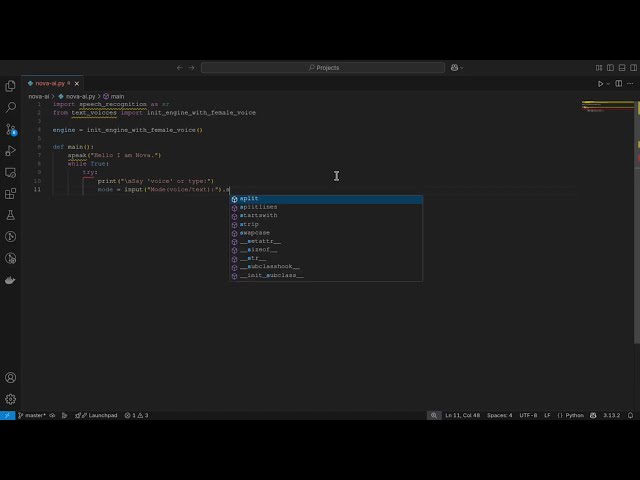The image size is (640, 480).
Task: Go back using the left arrow
Action: point(180,68)
